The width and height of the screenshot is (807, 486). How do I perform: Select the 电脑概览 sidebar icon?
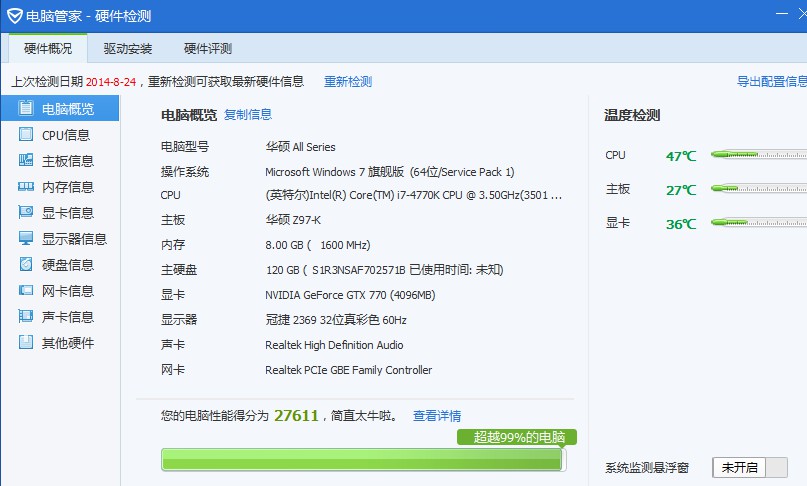[26, 108]
